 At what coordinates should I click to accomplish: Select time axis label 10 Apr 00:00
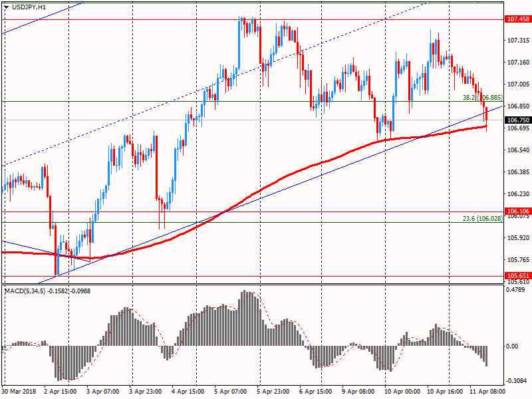(402, 392)
